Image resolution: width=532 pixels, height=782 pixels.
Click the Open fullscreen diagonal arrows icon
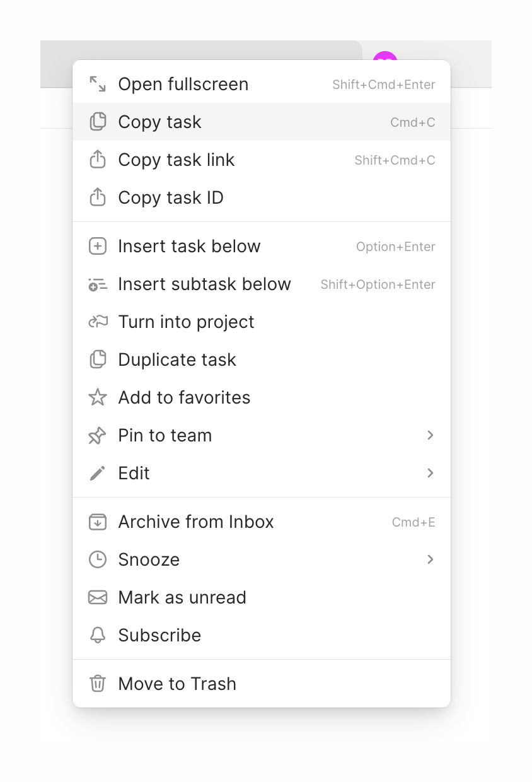(x=98, y=83)
